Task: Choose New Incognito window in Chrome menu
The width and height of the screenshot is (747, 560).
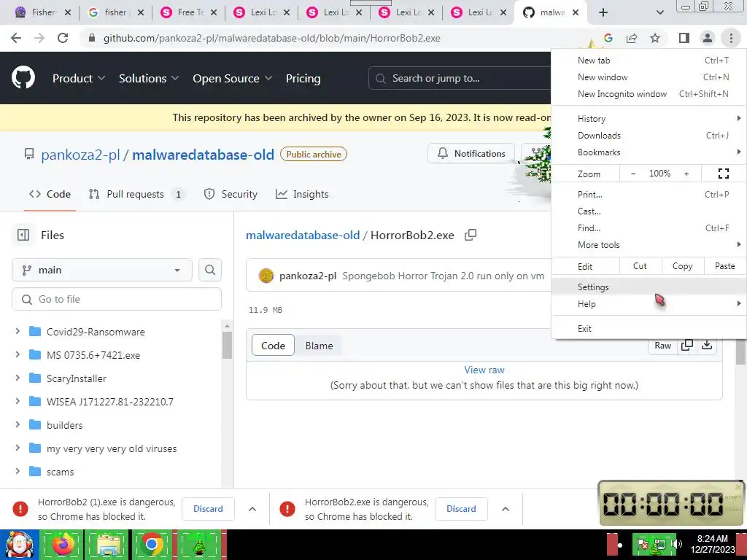Action: pos(649,94)
